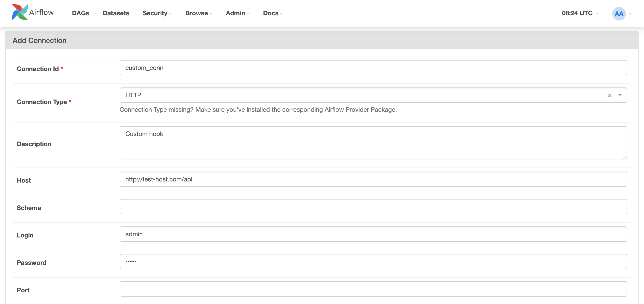Click the Login field containing admin
The image size is (644, 304).
pyautogui.click(x=373, y=234)
